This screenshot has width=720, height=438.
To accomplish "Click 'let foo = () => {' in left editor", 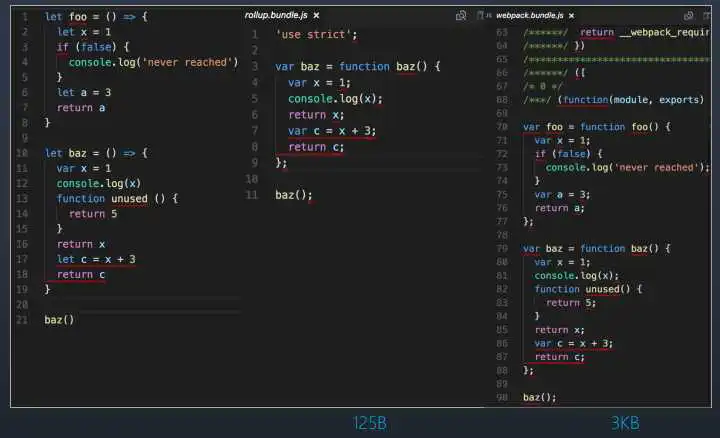I will pos(96,17).
